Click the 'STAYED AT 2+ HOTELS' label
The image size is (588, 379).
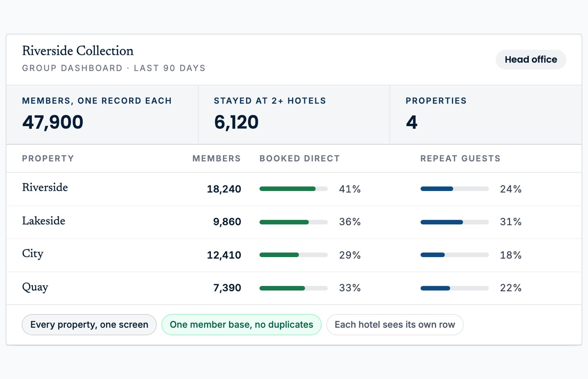point(270,101)
